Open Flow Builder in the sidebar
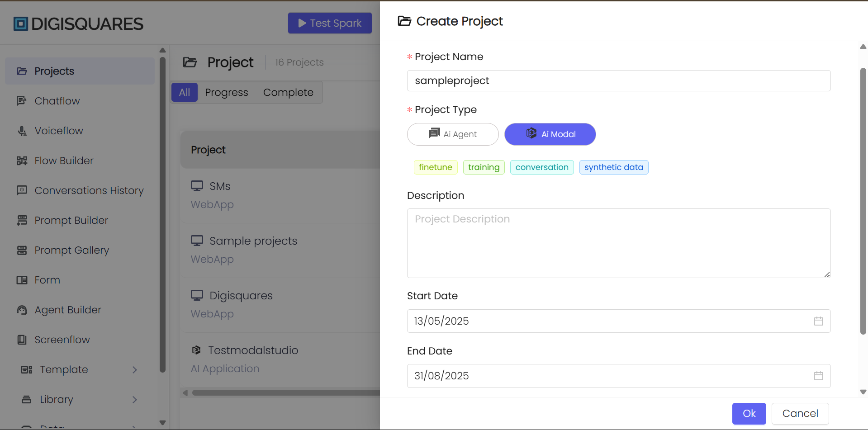This screenshot has height=430, width=868. coord(80,161)
